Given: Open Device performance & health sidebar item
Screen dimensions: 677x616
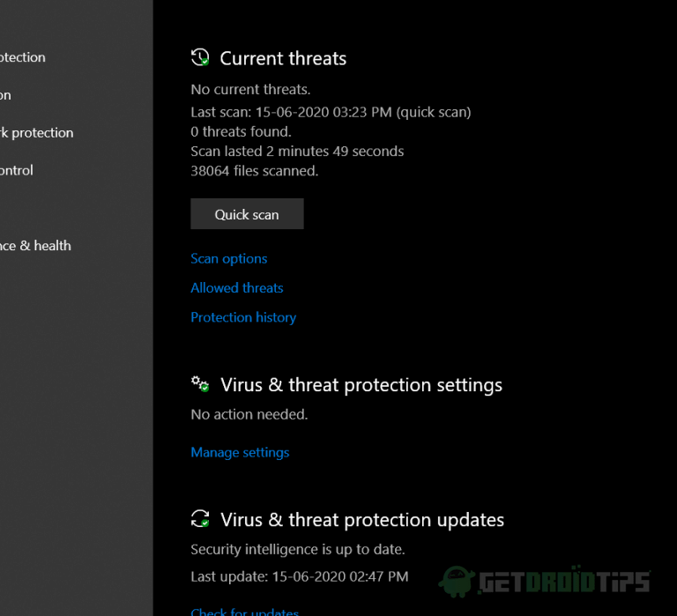Looking at the screenshot, I should point(35,246).
